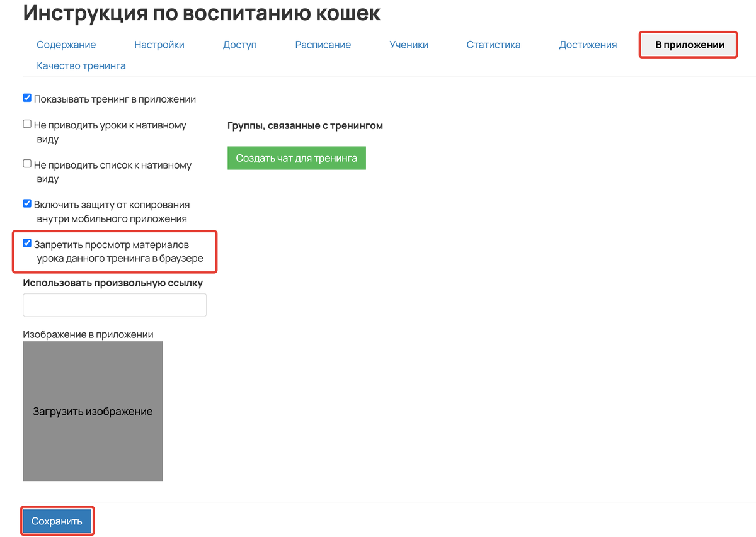
Task: Open the Ученики tab
Action: coord(409,45)
